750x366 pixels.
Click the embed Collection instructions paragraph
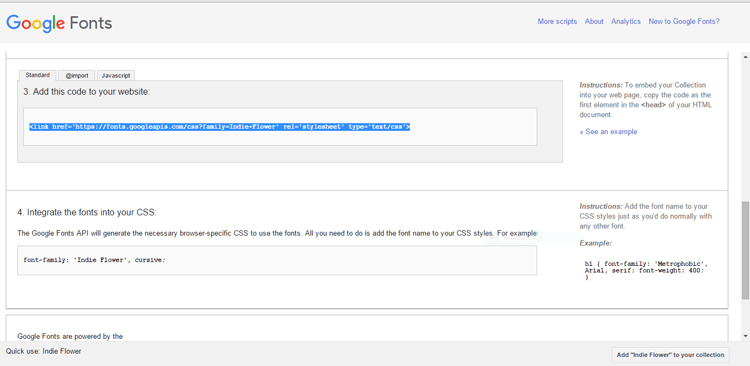pyautogui.click(x=645, y=100)
